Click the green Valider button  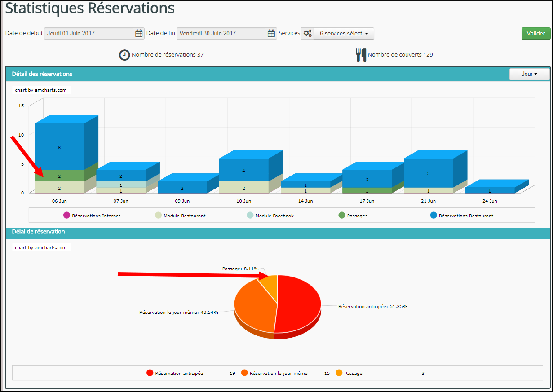click(x=535, y=33)
